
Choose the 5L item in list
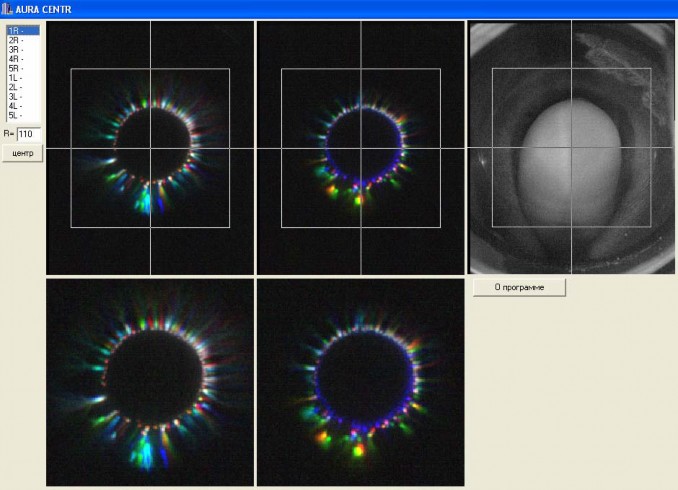click(21, 116)
